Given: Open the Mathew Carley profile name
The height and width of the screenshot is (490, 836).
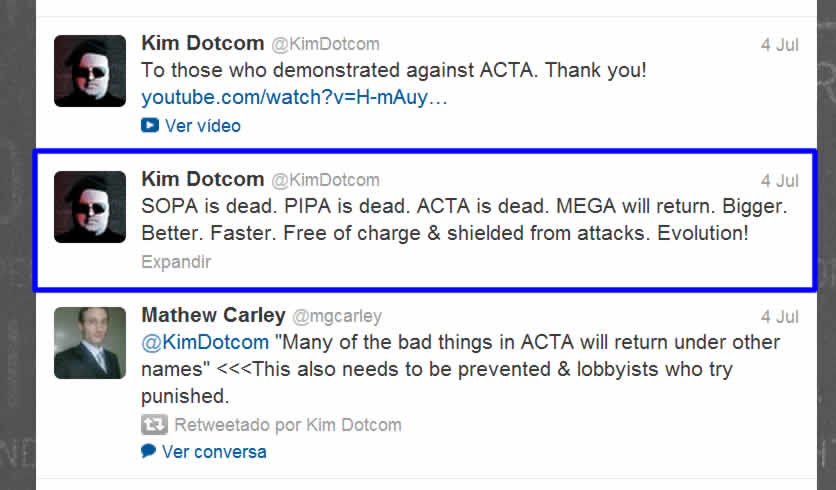Looking at the screenshot, I should tap(213, 316).
